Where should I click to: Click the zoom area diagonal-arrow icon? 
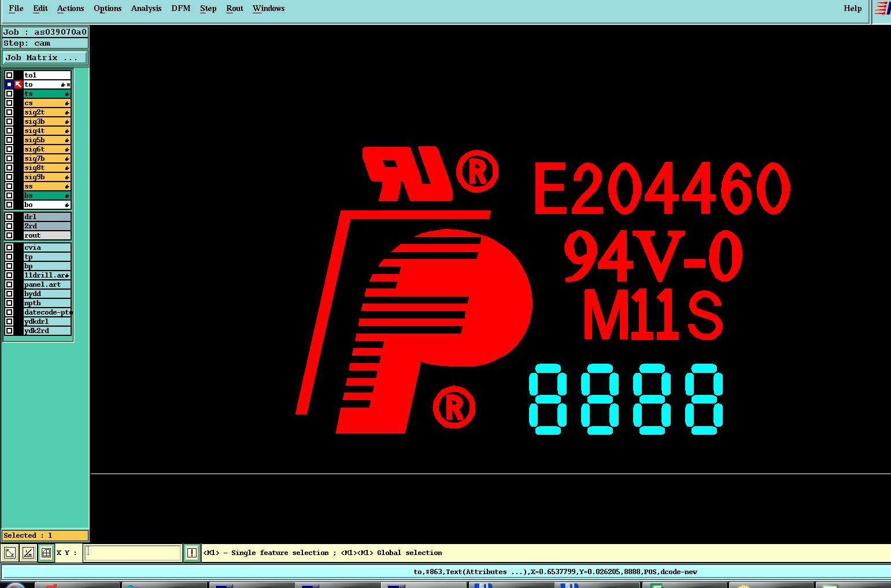click(10, 553)
